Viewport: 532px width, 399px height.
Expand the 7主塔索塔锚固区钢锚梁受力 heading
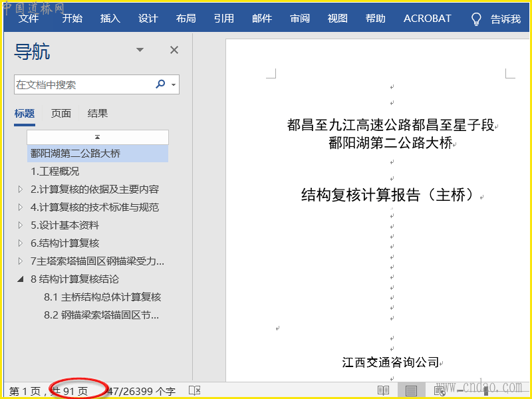pyautogui.click(x=21, y=261)
